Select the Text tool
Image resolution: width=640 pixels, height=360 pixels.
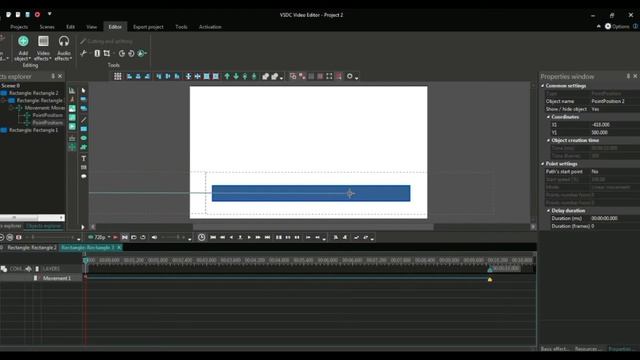[x=83, y=158]
